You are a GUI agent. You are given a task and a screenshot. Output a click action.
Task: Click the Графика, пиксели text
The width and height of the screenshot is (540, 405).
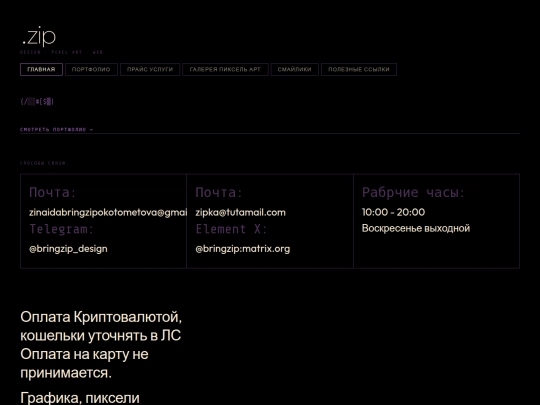click(80, 398)
